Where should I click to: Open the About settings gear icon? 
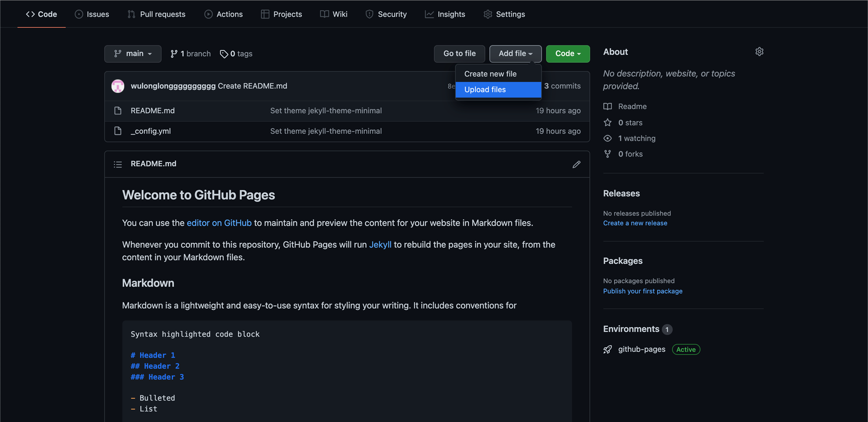point(759,52)
